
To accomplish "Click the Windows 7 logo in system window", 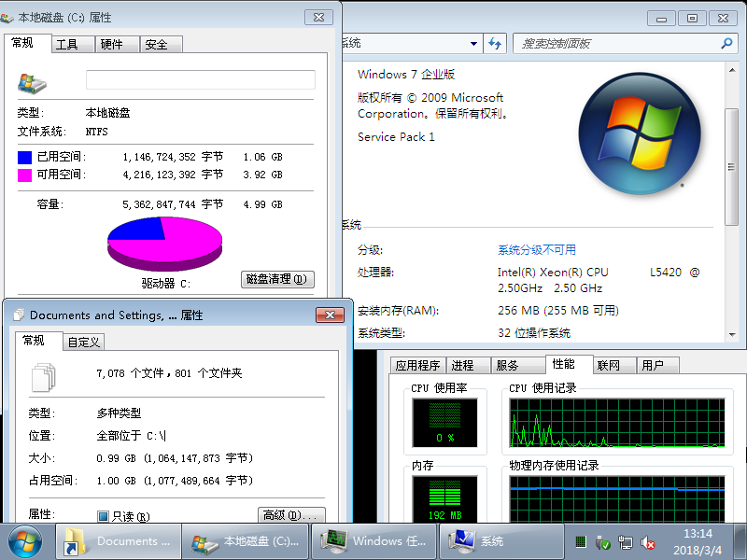I will coord(640,133).
